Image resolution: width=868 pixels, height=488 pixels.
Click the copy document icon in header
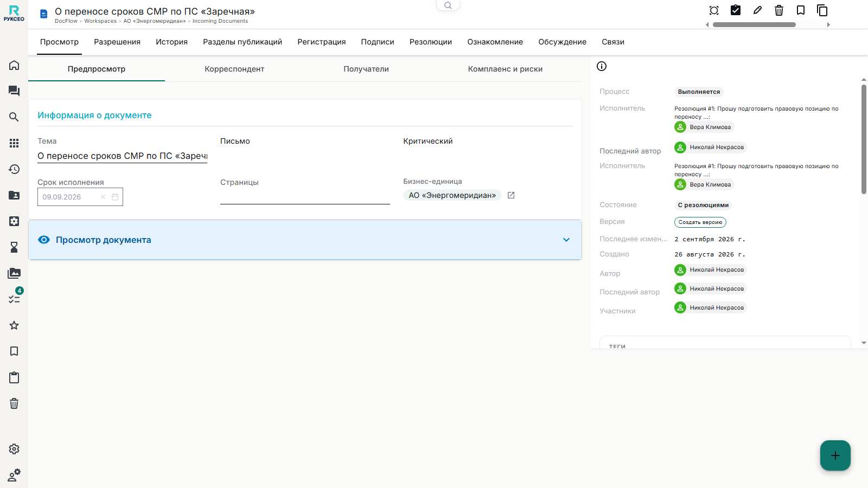(822, 10)
